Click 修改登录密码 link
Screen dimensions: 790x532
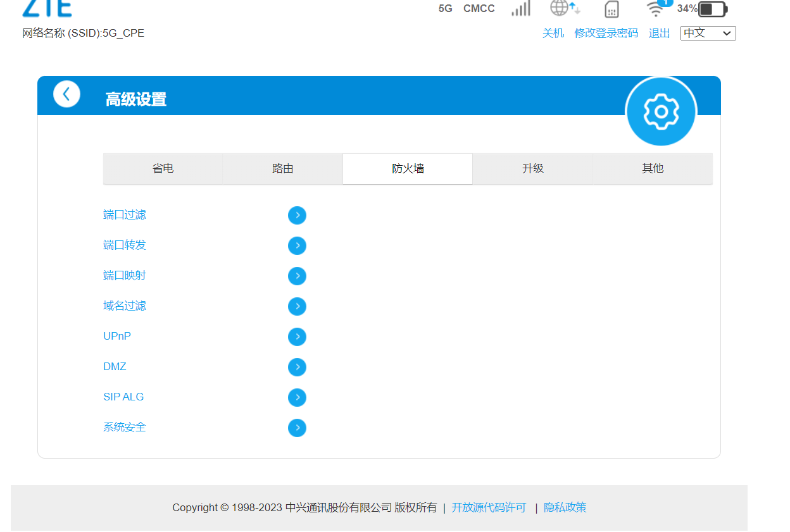(x=606, y=33)
